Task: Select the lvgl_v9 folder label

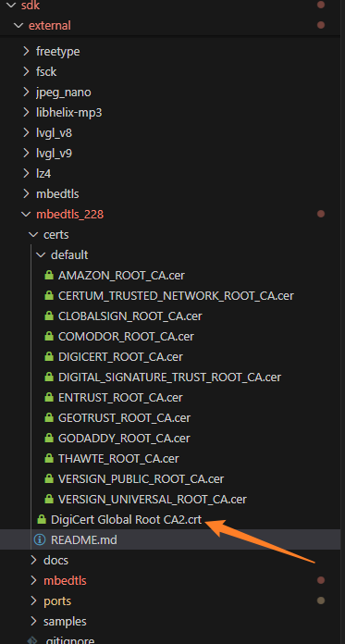Action: 55,154
